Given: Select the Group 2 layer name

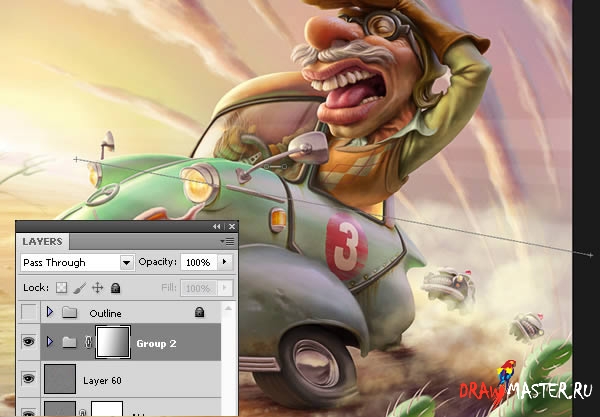Looking at the screenshot, I should pyautogui.click(x=156, y=344).
